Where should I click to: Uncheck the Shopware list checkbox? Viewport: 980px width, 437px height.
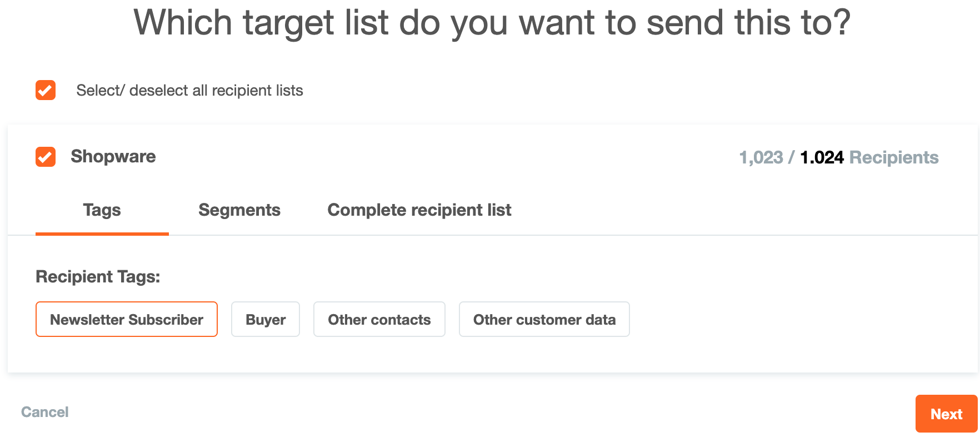click(x=46, y=157)
